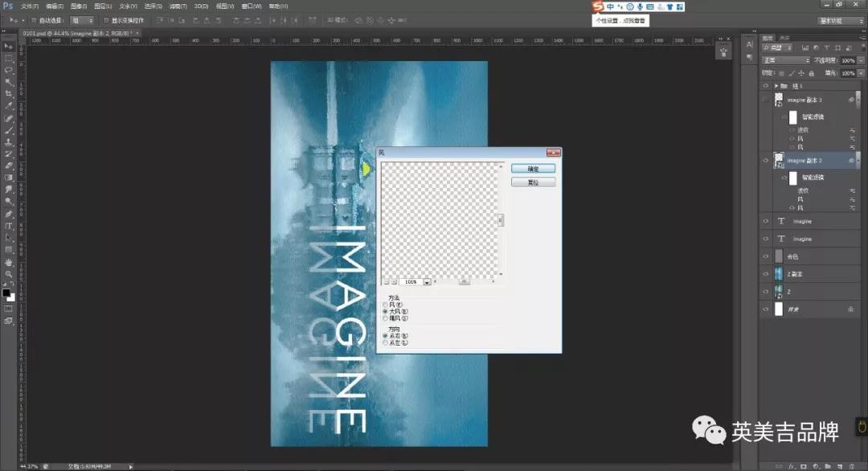Image resolution: width=868 pixels, height=471 pixels.
Task: Select the 飓风 method radio button
Action: [385, 318]
